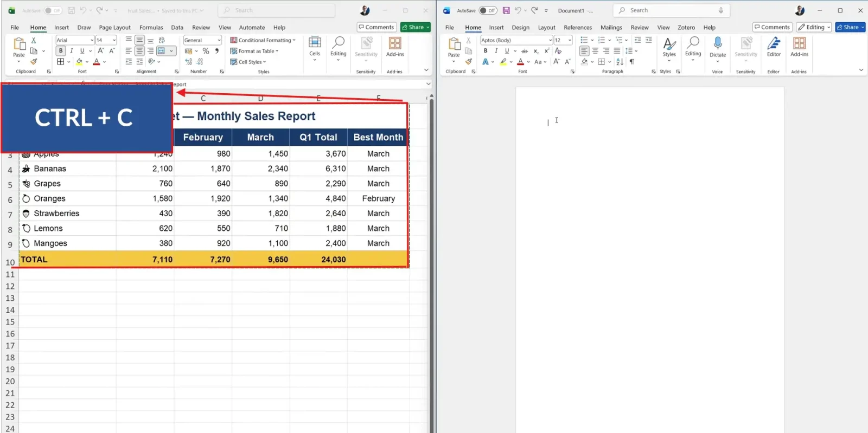Click Fill Color bucket in Excel
Viewport: 868px width, 433px height.
[x=79, y=62]
